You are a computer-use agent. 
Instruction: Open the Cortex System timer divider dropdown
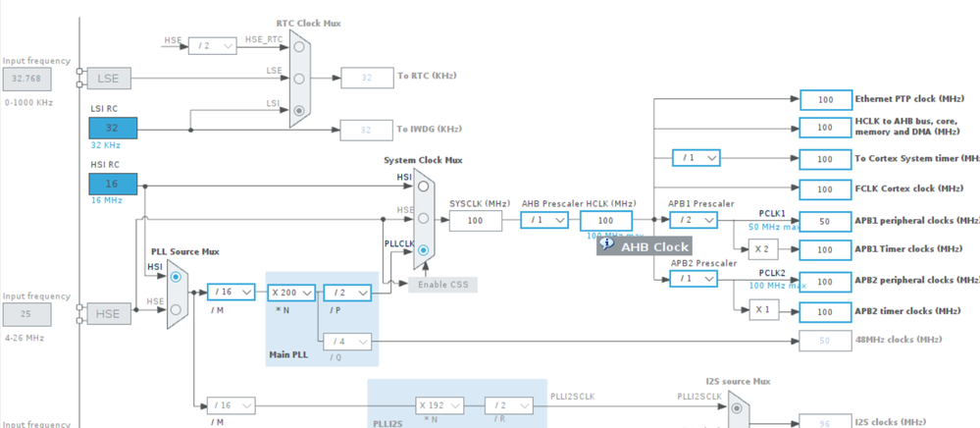696,158
